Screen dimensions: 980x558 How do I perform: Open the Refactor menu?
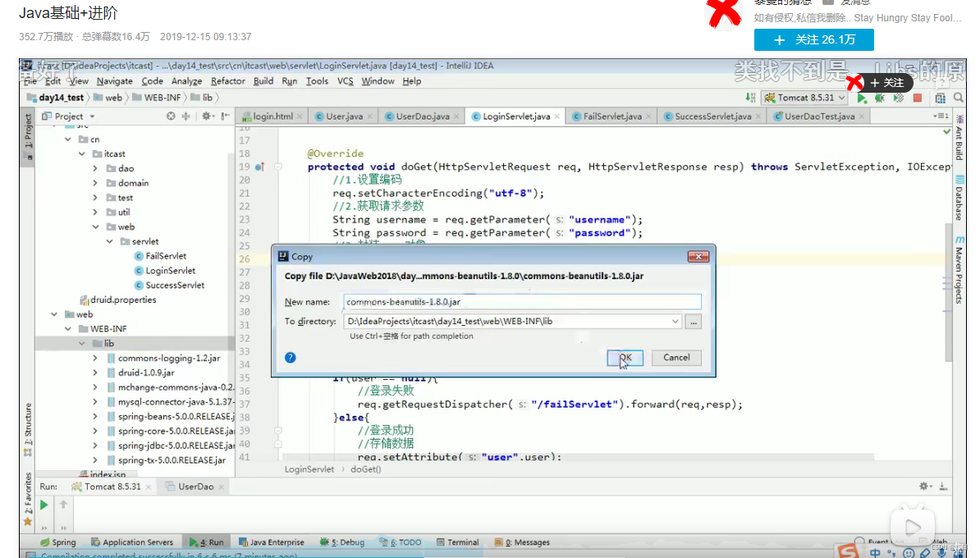tap(227, 81)
